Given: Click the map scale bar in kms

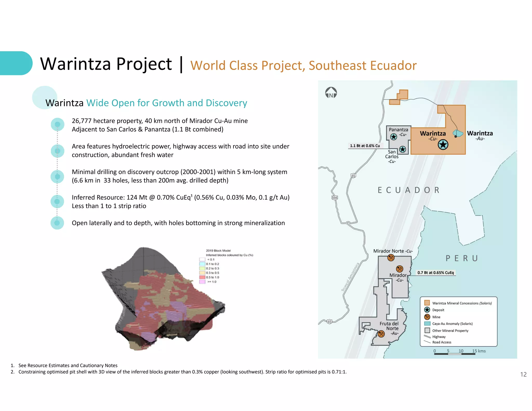Looking at the screenshot, I should (x=455, y=354).
